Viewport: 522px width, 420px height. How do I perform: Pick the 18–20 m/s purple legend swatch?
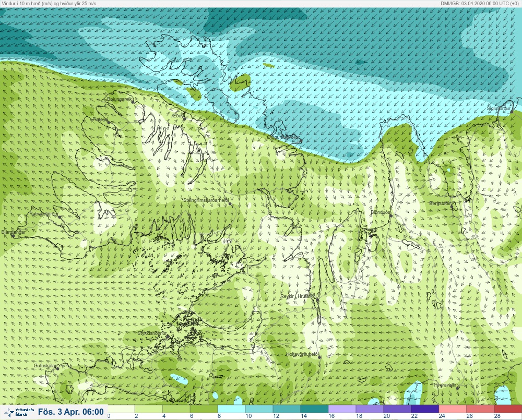click(x=370, y=409)
